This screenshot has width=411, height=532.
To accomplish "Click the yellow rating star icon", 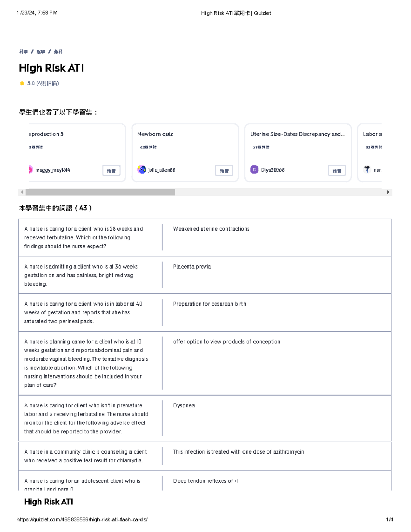I will pos(22,83).
